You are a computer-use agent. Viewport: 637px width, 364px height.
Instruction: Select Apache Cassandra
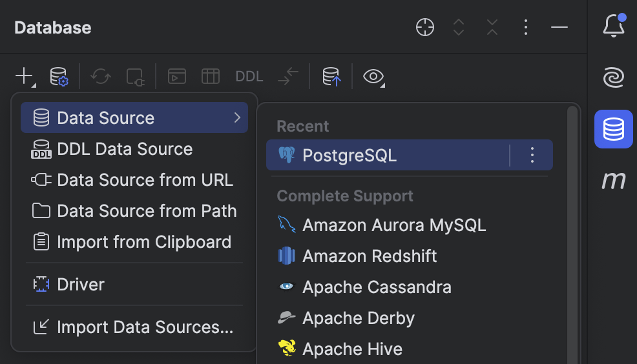[410, 287]
